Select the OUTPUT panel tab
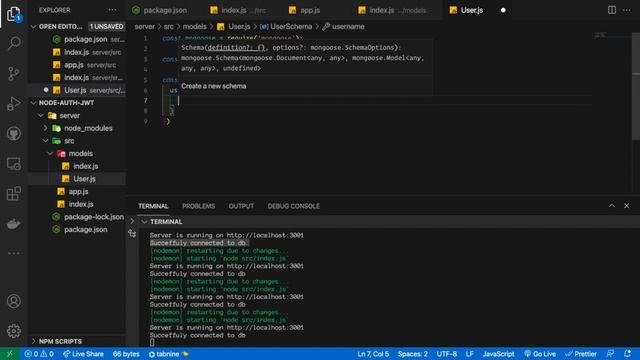Screen dimensions: 640x360 point(241,206)
